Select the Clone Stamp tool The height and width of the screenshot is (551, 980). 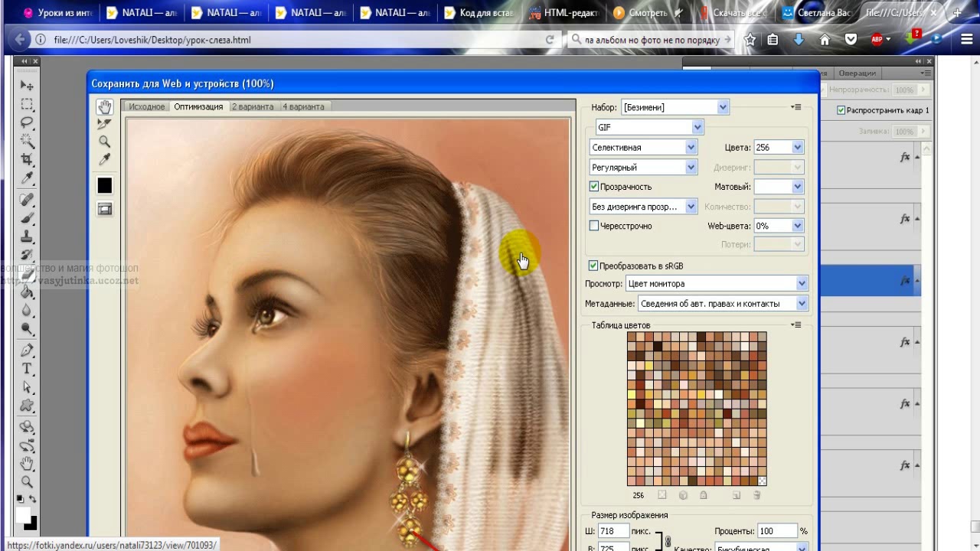point(27,236)
